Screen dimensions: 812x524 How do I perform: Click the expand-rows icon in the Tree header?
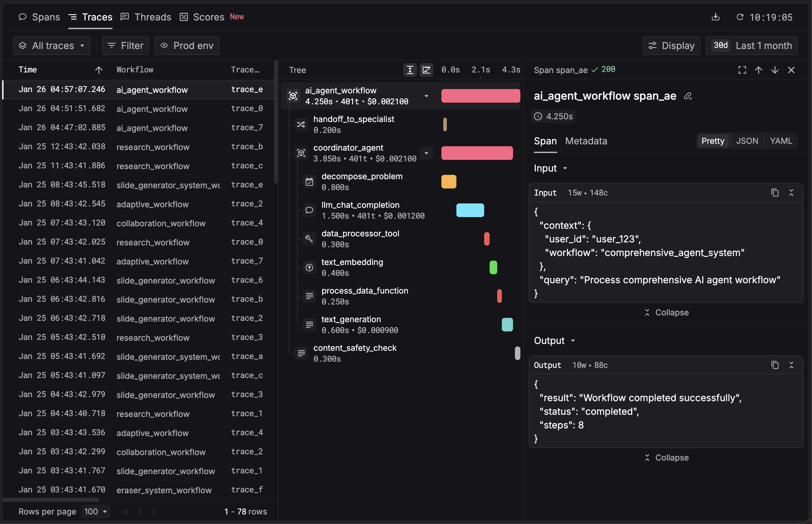410,70
